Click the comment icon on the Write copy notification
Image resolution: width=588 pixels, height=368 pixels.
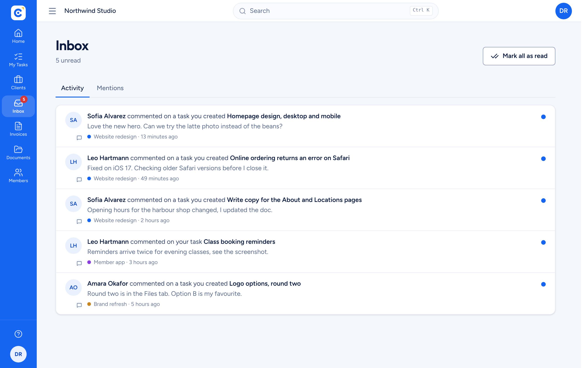point(79,221)
